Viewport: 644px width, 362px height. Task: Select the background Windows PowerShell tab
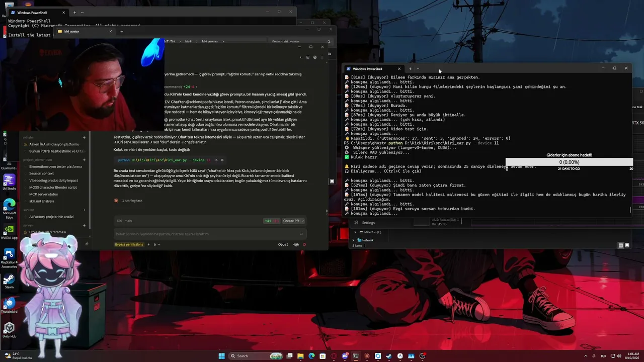click(38, 13)
